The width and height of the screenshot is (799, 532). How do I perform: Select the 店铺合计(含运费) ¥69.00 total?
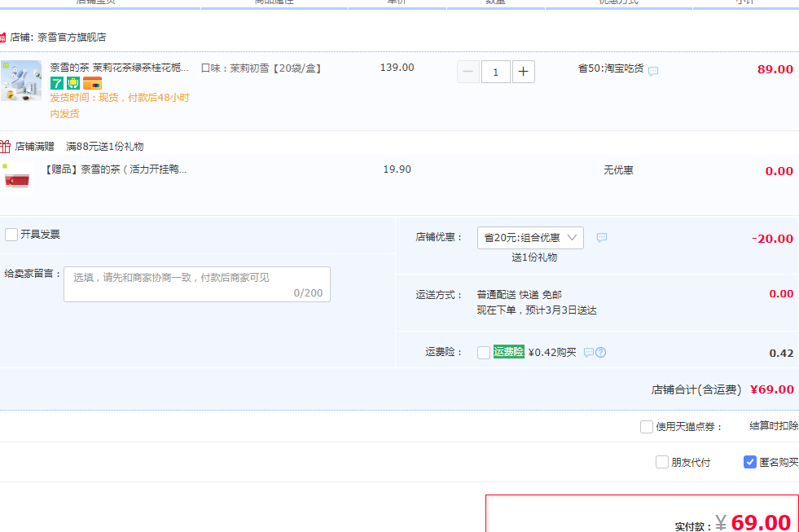pos(722,389)
